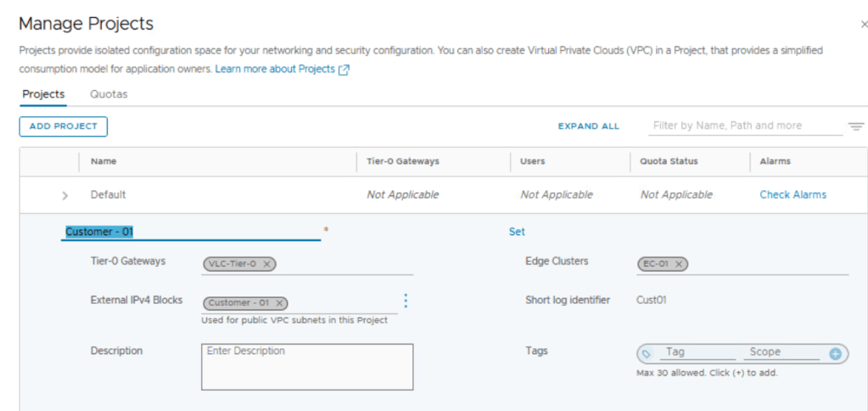Select the Projects tab
This screenshot has height=411, width=868.
click(x=43, y=94)
